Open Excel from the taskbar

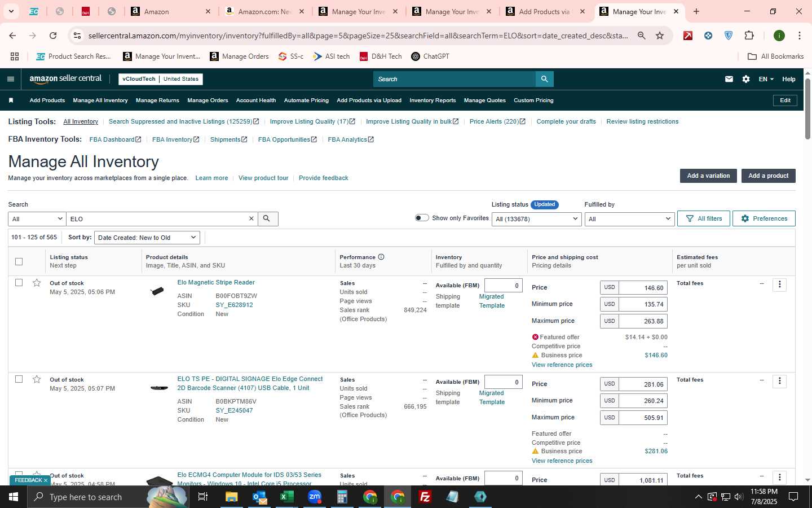pos(286,497)
